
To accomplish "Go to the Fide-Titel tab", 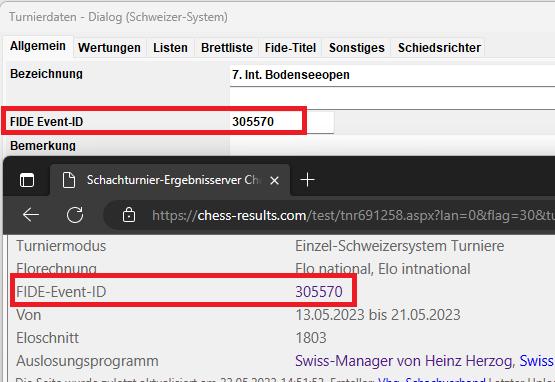I will (x=290, y=47).
